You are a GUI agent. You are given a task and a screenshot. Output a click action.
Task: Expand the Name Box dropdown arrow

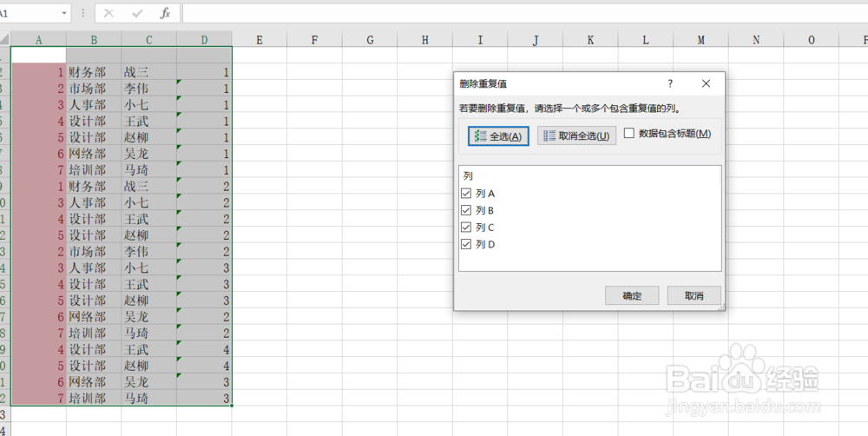click(x=64, y=13)
